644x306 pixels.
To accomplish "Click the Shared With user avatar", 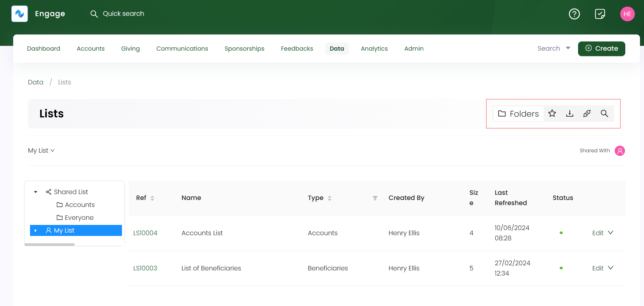I will tap(620, 151).
